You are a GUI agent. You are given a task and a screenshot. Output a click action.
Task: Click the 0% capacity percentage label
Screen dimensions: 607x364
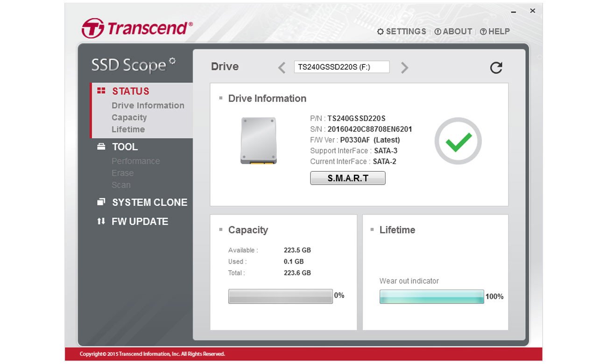point(339,295)
